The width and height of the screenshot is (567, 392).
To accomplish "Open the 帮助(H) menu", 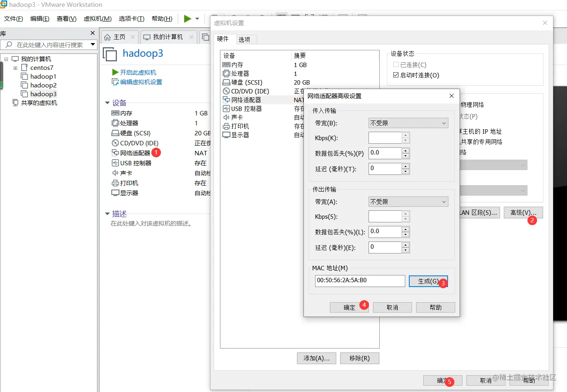I will (x=162, y=19).
